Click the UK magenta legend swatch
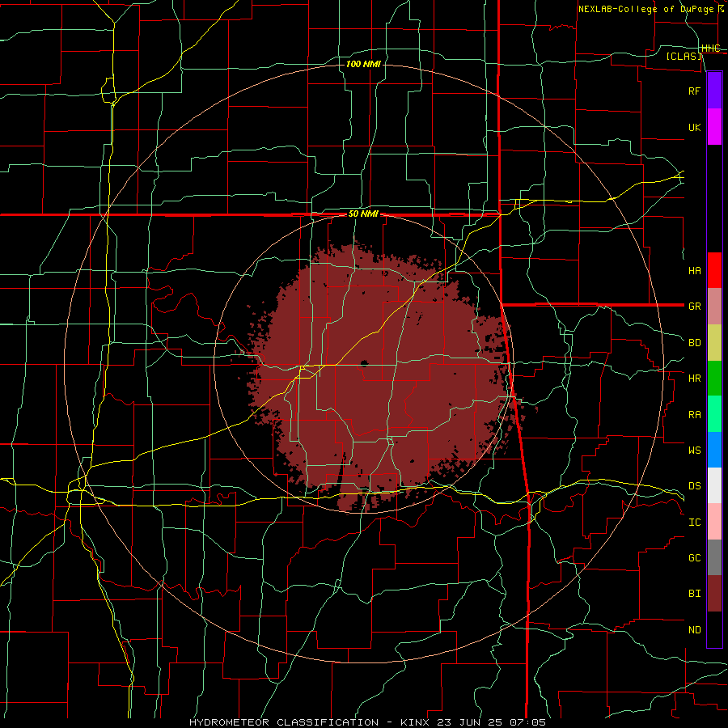728x728 pixels. (x=714, y=127)
